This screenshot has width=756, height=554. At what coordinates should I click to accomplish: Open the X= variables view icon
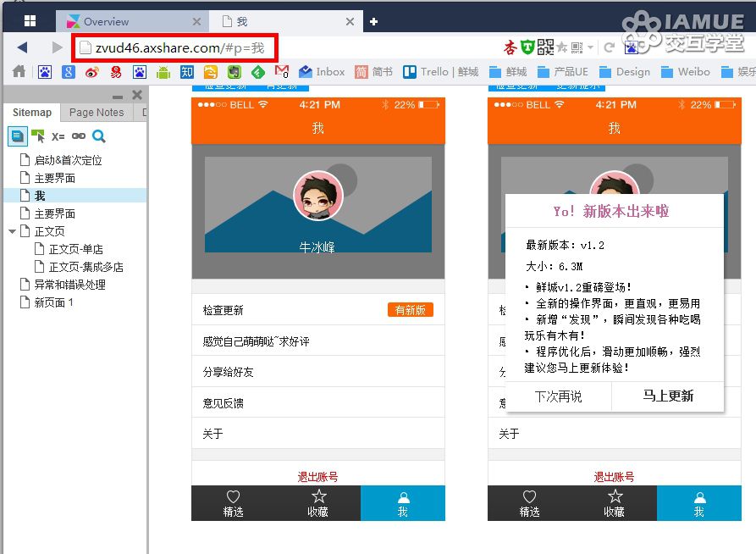[x=58, y=136]
